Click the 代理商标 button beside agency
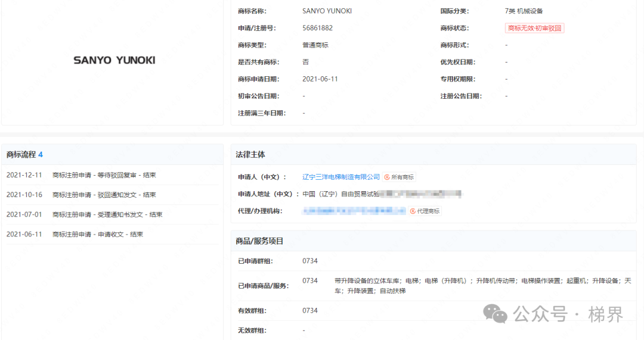The image size is (644, 340). (x=425, y=211)
